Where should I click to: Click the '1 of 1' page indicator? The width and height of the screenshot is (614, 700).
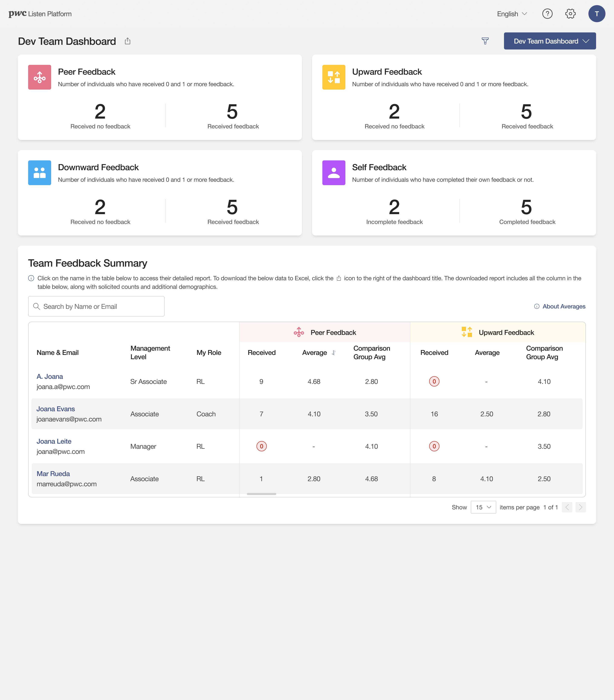[x=550, y=507]
